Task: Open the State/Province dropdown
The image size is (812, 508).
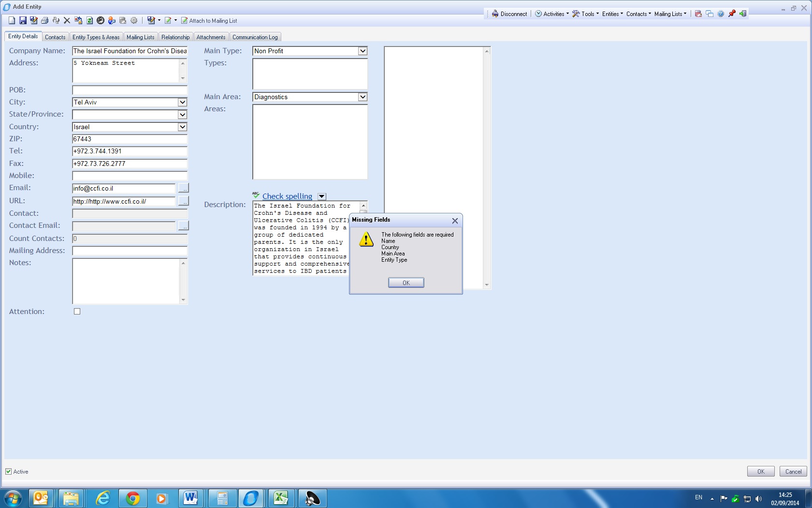Action: (x=182, y=115)
